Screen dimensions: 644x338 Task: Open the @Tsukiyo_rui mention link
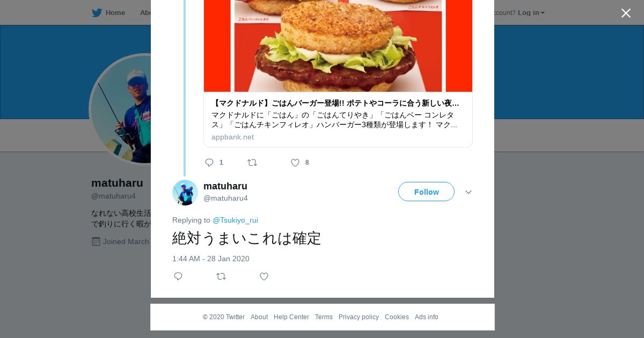pos(235,220)
